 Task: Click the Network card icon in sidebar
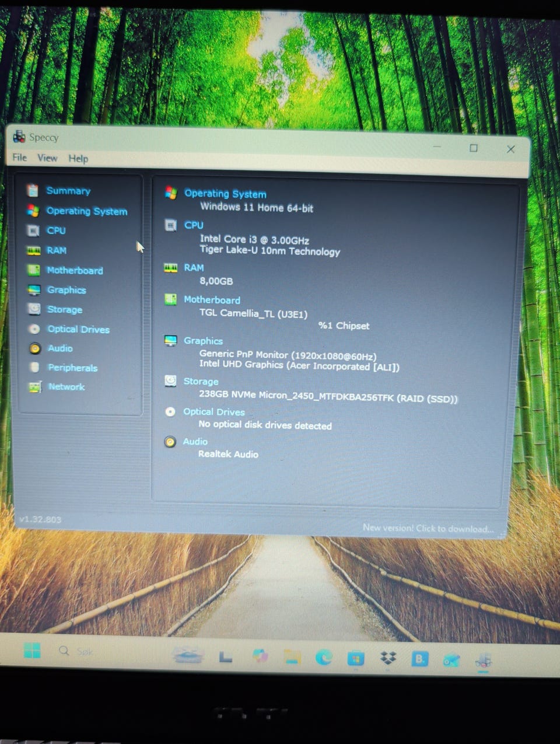(35, 386)
